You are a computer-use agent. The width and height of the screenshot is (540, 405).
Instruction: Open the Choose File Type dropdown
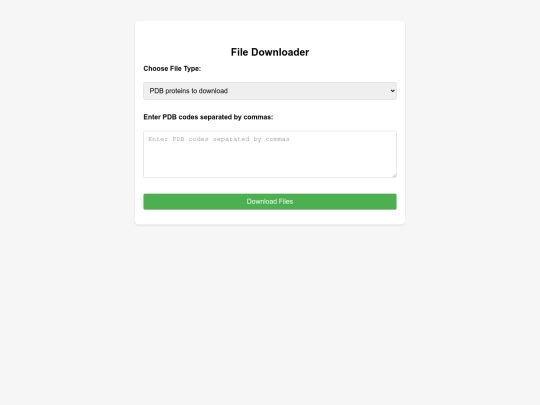270,91
